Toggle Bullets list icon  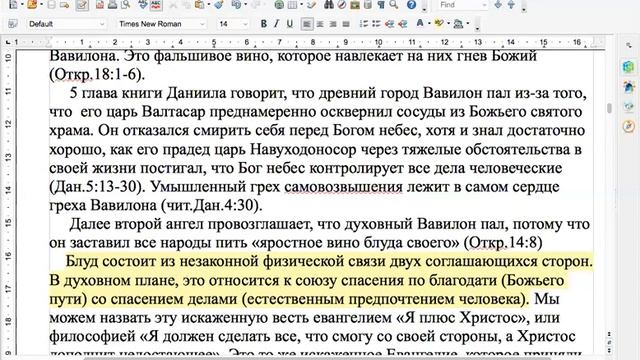(376, 24)
